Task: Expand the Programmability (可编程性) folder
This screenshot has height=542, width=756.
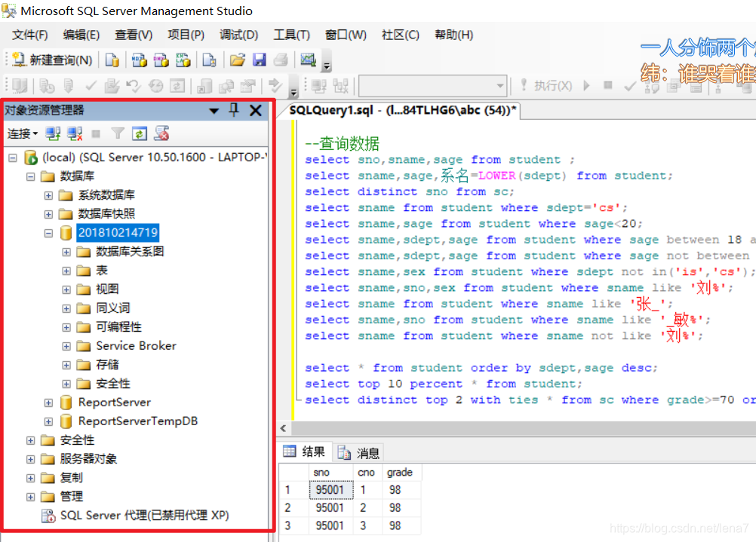Action: (66, 327)
